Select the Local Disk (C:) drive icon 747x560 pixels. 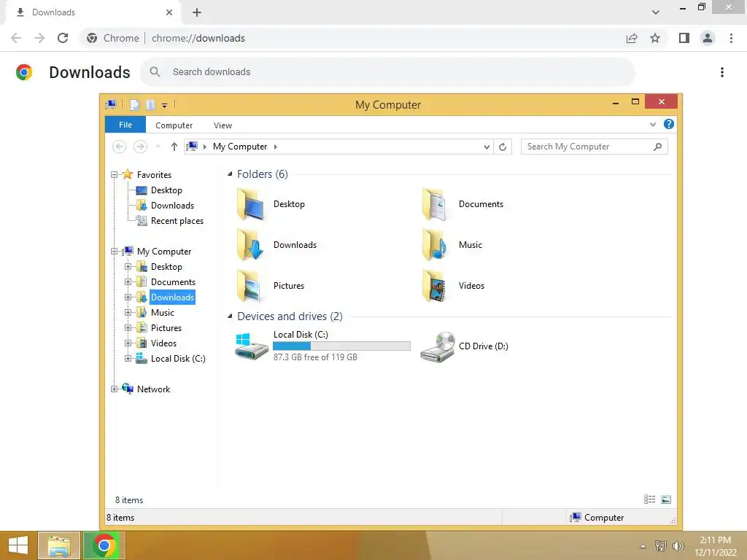click(252, 346)
